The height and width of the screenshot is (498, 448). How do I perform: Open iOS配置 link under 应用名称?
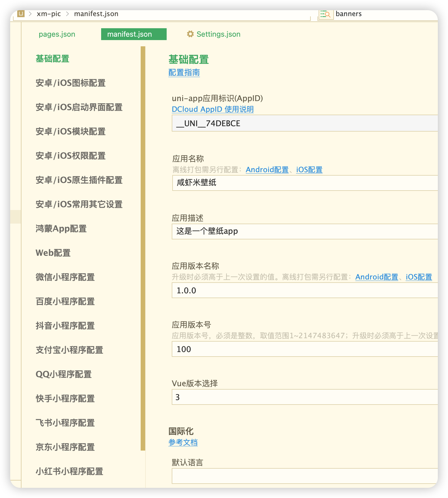[309, 170]
